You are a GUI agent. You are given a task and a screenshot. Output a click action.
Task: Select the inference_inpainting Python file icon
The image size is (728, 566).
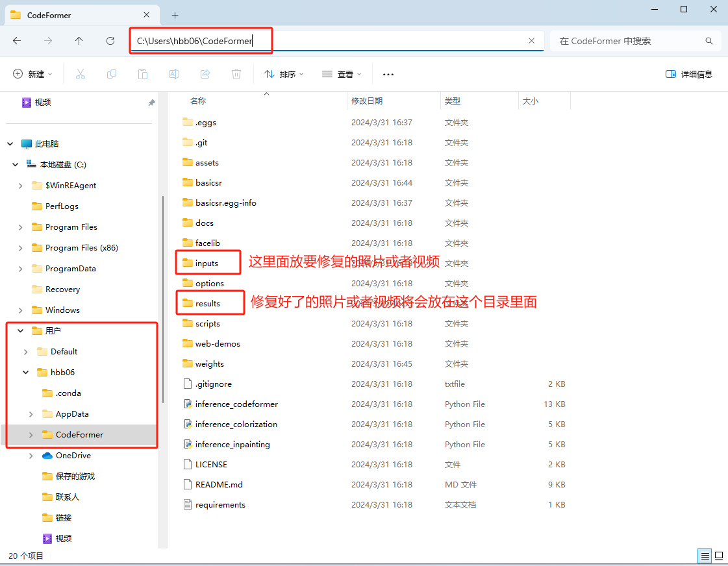(x=188, y=445)
